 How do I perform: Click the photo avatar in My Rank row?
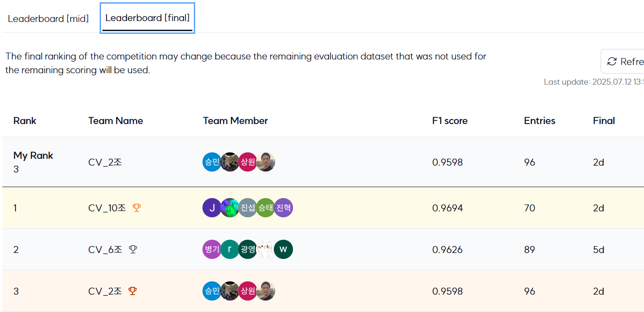coord(266,162)
